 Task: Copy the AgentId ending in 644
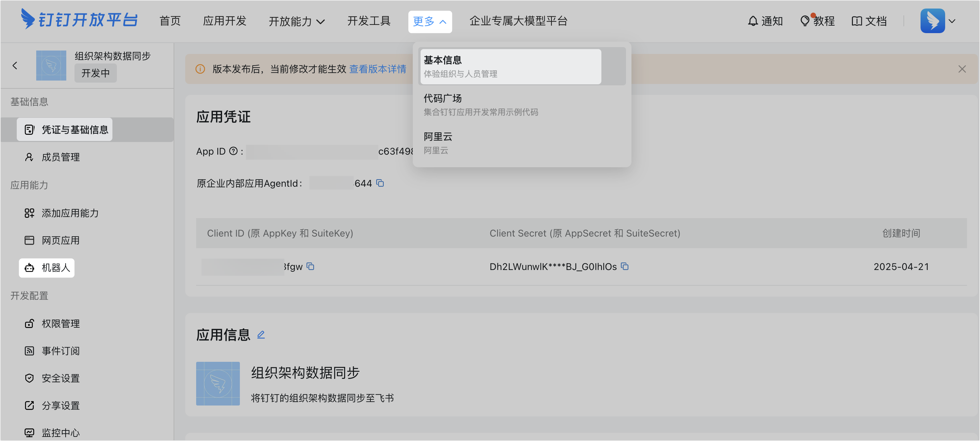[x=380, y=183]
